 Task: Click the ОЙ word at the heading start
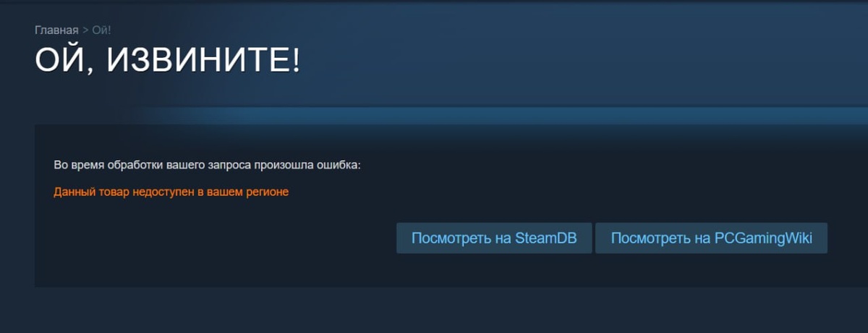(60, 62)
